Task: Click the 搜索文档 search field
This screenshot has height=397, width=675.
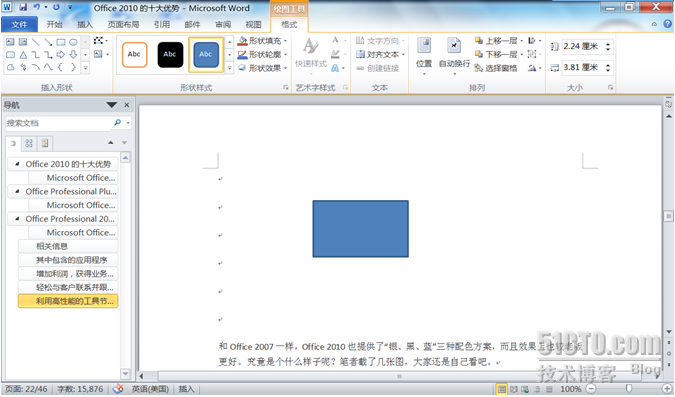Action: (58, 123)
